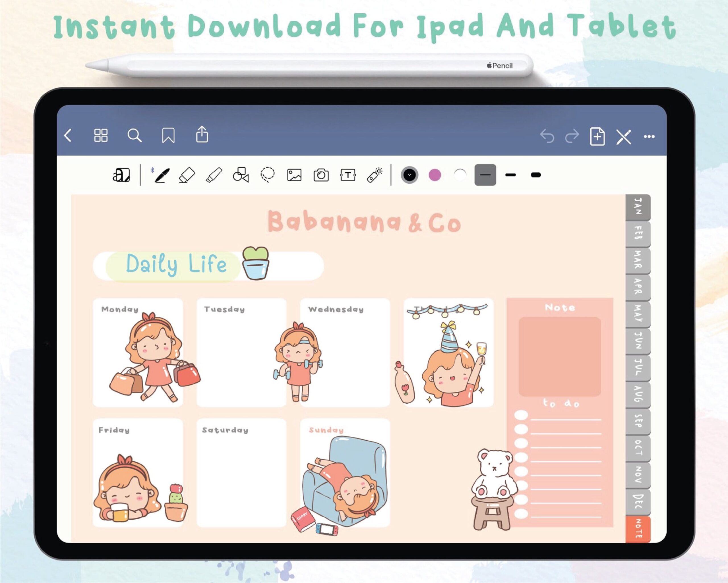Screen dimensions: 728x583
Task: Open the page thumbnails grid view
Action: pos(101,135)
